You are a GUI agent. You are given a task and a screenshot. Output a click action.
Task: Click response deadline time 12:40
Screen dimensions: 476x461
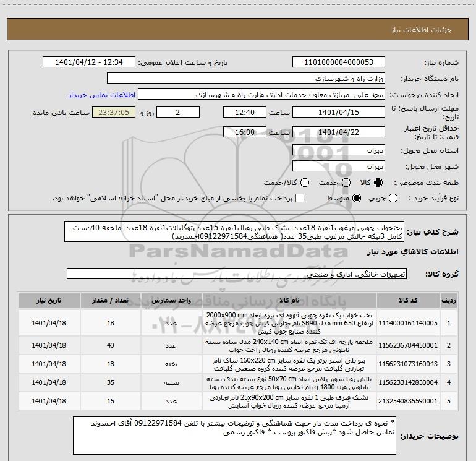point(245,112)
